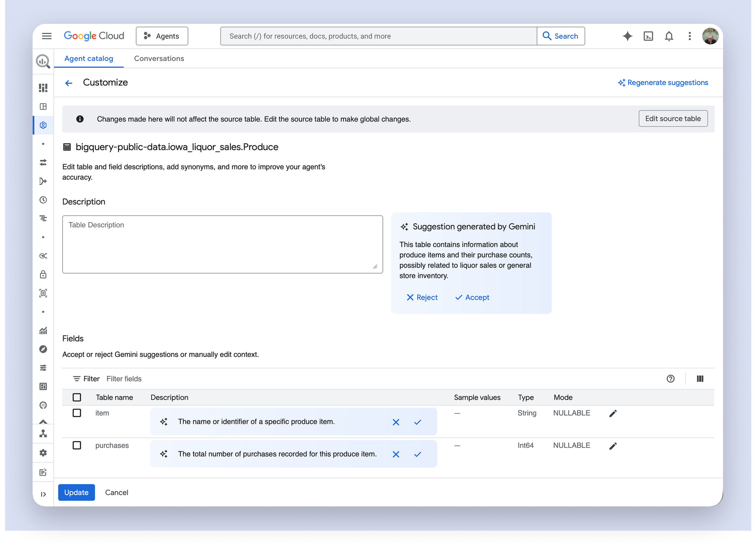Select all fields header checkbox

point(77,397)
